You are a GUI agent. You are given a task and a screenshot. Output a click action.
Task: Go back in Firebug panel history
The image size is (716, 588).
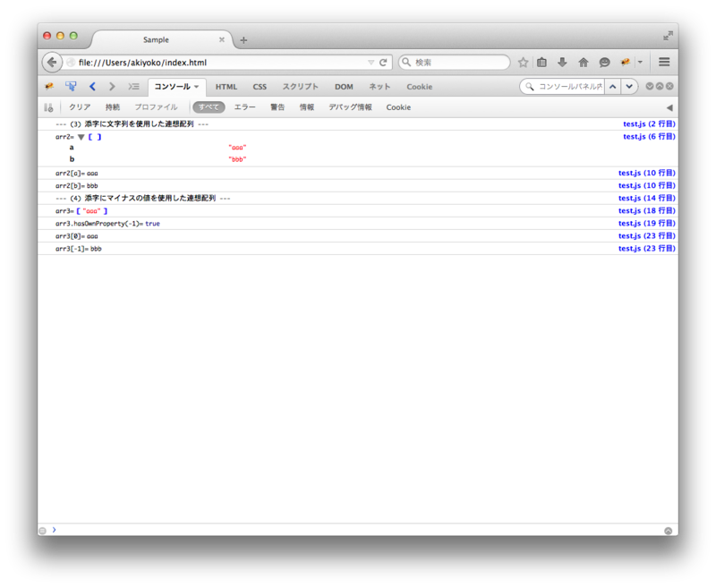pyautogui.click(x=93, y=86)
